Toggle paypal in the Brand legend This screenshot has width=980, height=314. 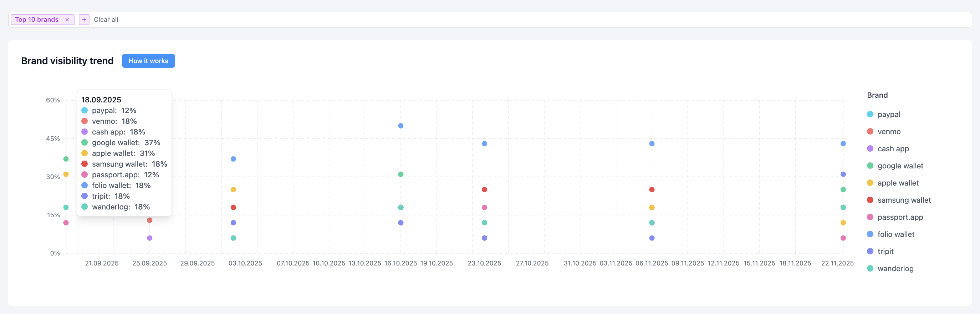coord(884,114)
